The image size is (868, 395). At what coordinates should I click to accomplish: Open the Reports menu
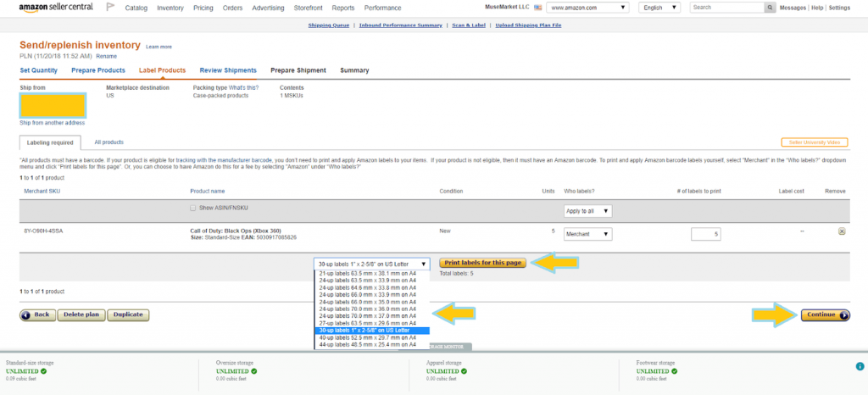pos(343,8)
